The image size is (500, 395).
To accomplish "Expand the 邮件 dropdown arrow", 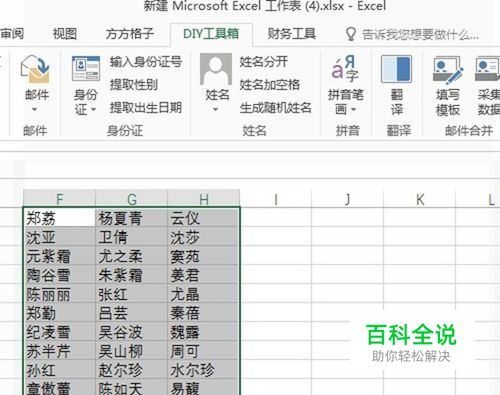I will coord(35,109).
